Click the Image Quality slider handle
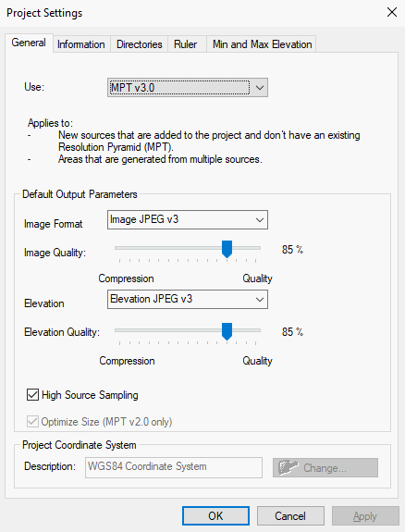This screenshot has width=405, height=532. coord(227,249)
